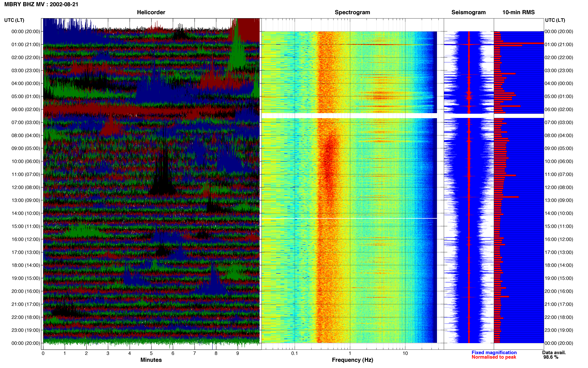The width and height of the screenshot is (588, 368).
Task: Click the 'Normalised to peak' legend text
Action: pos(494,357)
